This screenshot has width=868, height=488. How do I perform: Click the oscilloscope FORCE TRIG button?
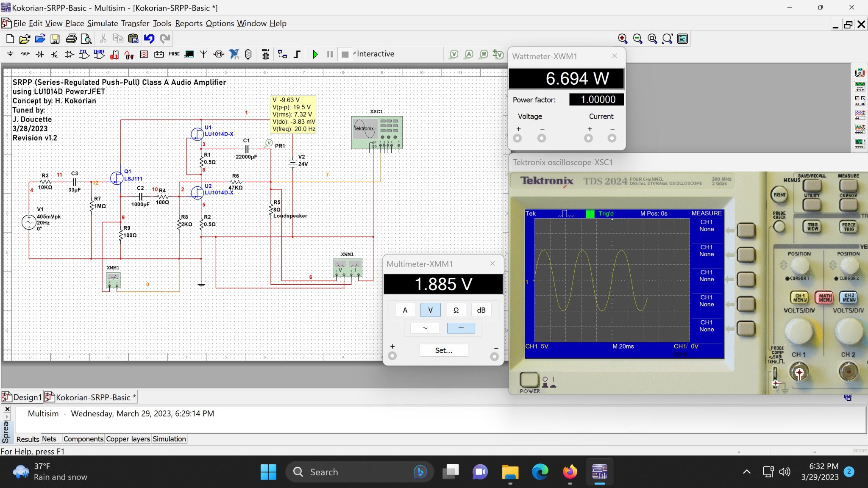(x=849, y=227)
